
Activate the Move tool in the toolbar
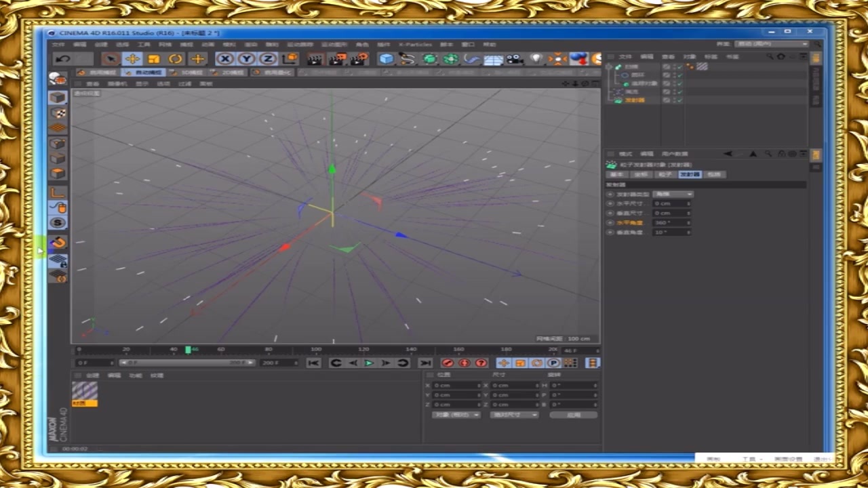(x=132, y=59)
